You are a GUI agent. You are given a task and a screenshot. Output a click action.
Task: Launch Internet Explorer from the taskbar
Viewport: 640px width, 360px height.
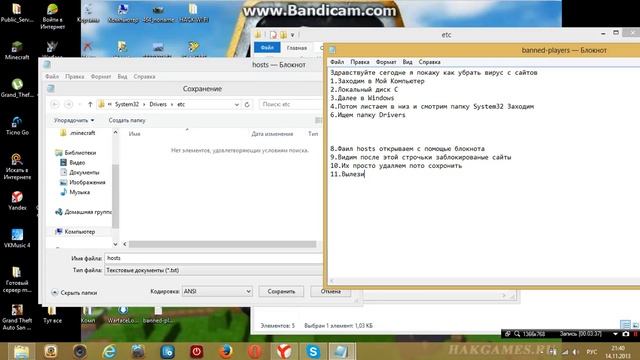click(x=109, y=351)
